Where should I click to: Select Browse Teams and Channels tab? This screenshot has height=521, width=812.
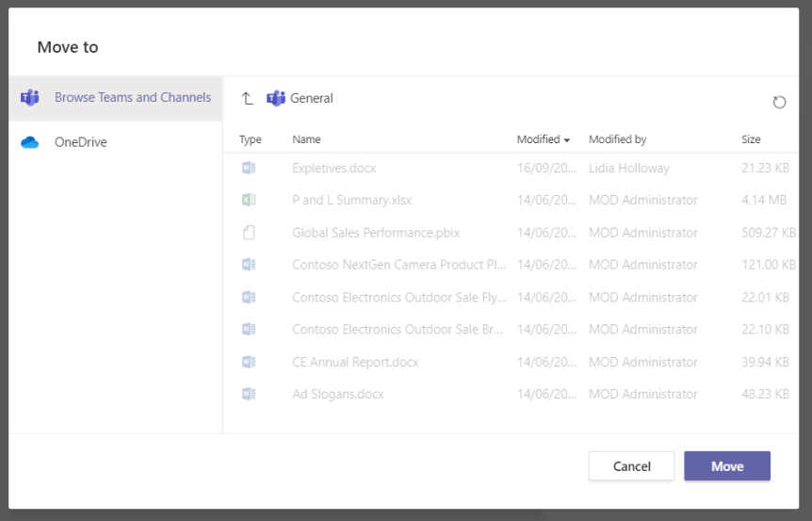[132, 97]
